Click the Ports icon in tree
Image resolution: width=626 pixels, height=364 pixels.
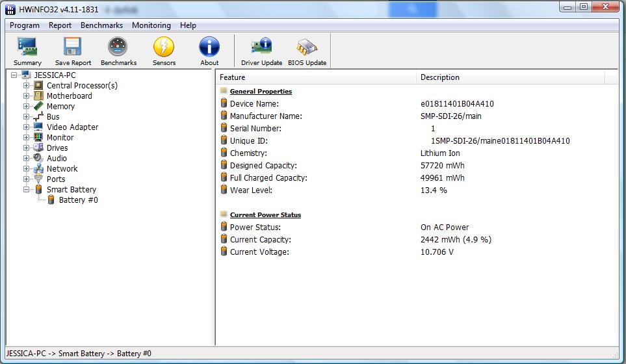pyautogui.click(x=38, y=179)
